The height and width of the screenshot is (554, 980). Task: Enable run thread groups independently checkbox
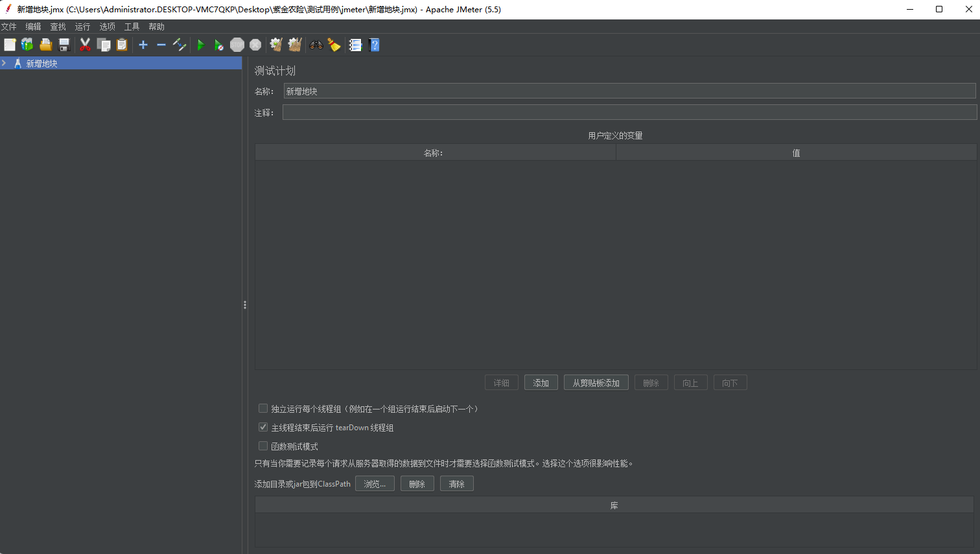point(263,408)
